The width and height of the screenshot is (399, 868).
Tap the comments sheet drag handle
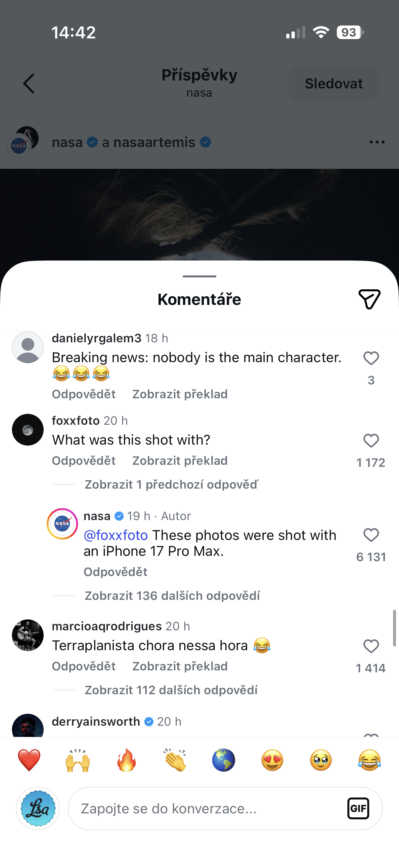[x=199, y=276]
